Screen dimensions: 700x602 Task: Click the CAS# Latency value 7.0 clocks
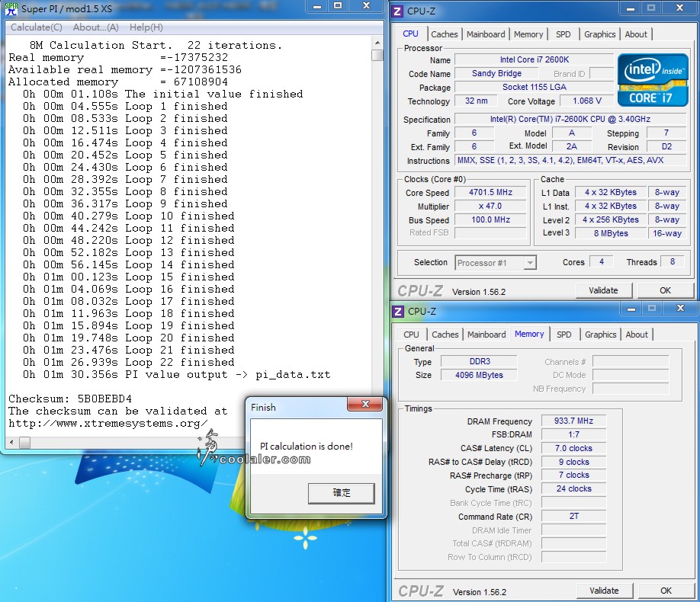(x=573, y=448)
